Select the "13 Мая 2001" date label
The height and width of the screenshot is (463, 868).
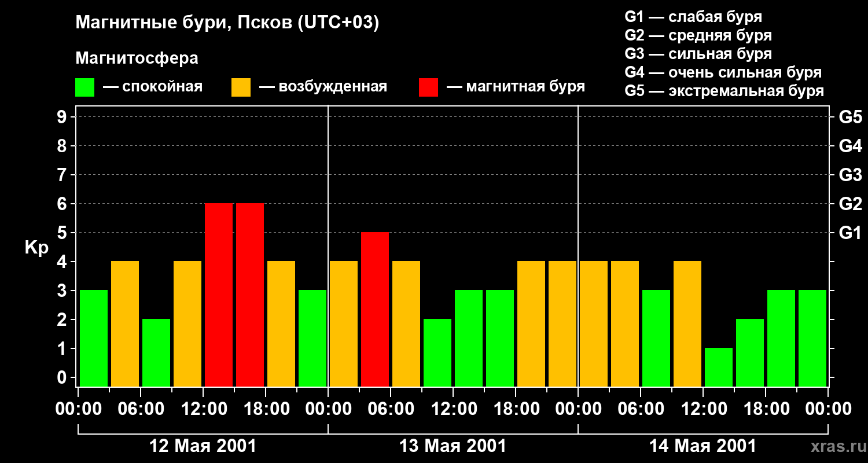[x=453, y=446]
